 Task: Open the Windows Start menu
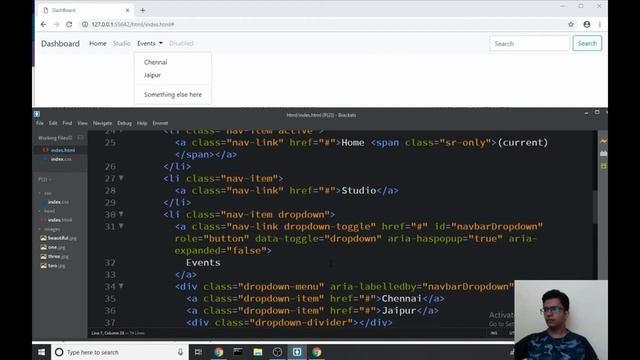[x=42, y=352]
